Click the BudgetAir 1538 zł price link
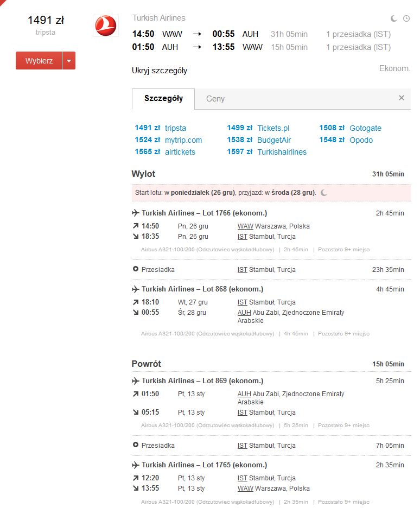420x514 pixels. coord(259,140)
